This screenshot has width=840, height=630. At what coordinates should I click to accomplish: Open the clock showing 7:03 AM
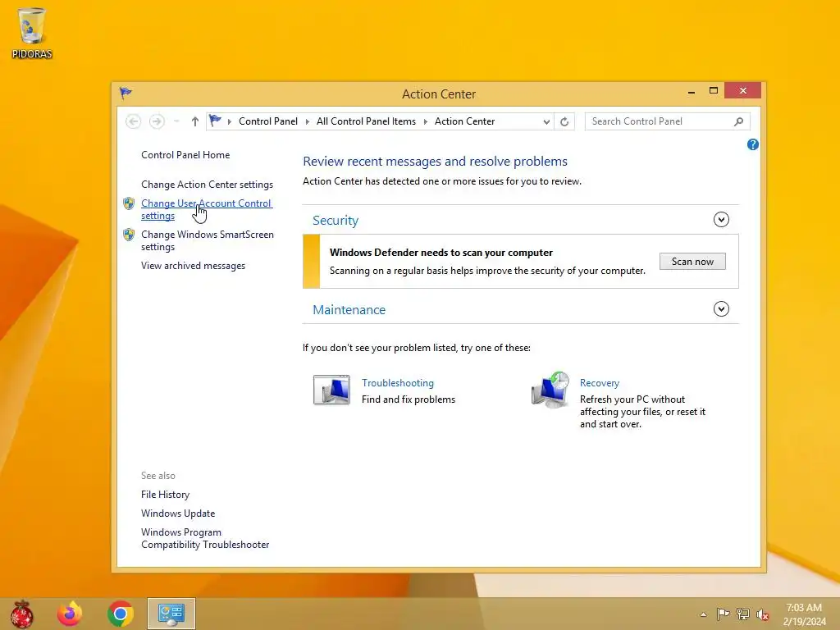(804, 614)
